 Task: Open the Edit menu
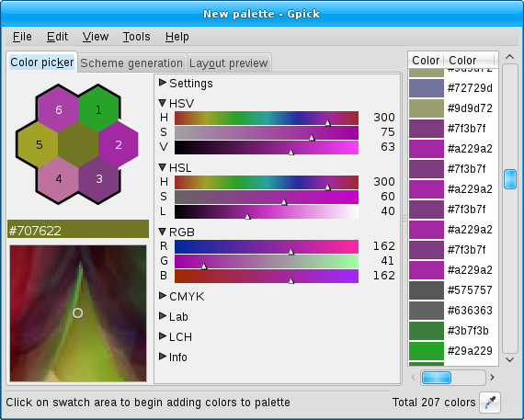tap(57, 37)
